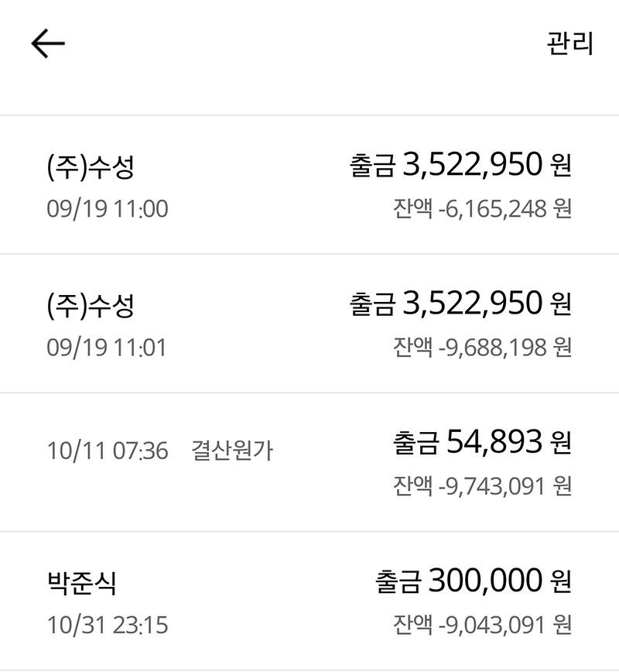The width and height of the screenshot is (619, 672).
Task: Tap the 출금 label beside 54,893
Action: click(x=416, y=443)
